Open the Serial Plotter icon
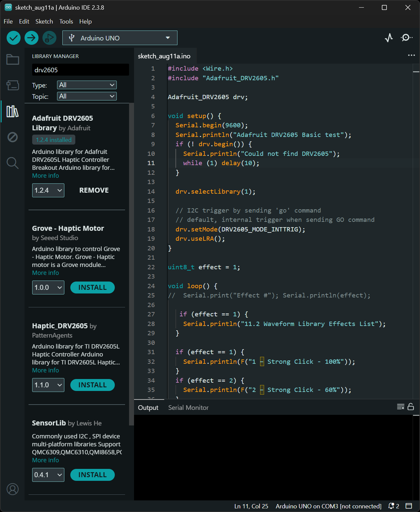The height and width of the screenshot is (512, 420). (x=389, y=38)
